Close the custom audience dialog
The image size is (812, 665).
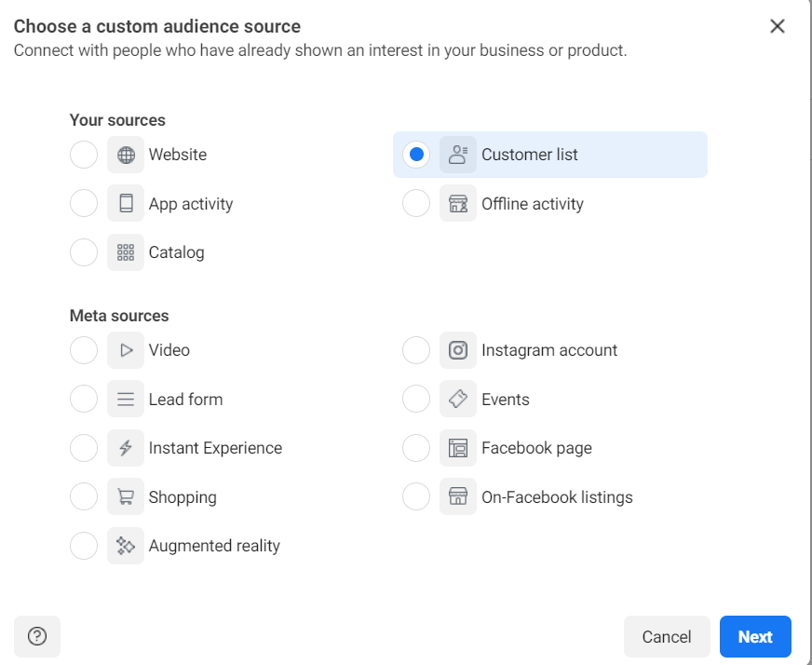point(778,26)
